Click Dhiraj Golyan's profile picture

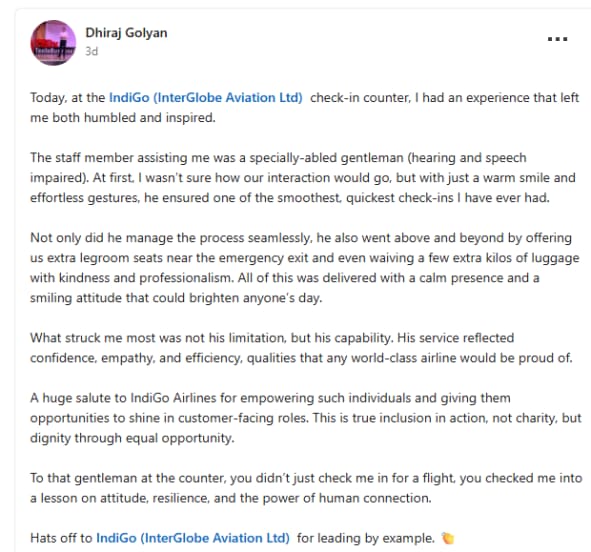(x=53, y=43)
